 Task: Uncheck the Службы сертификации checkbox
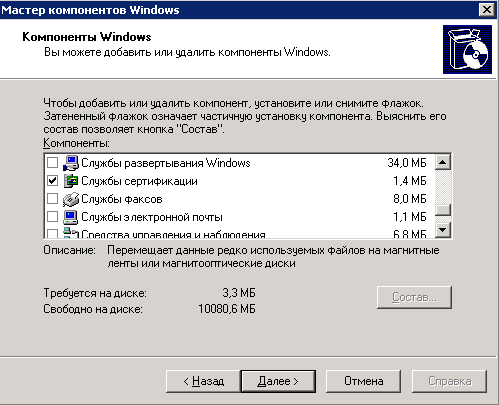pyautogui.click(x=52, y=181)
